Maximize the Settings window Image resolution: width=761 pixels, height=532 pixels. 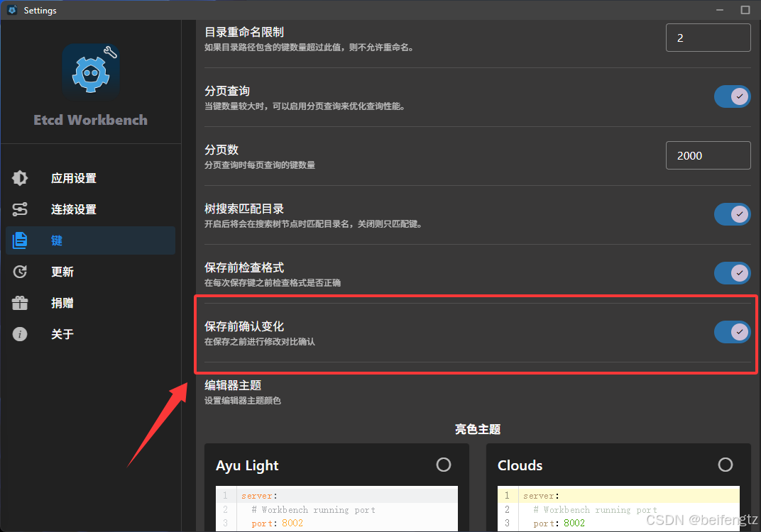745,10
